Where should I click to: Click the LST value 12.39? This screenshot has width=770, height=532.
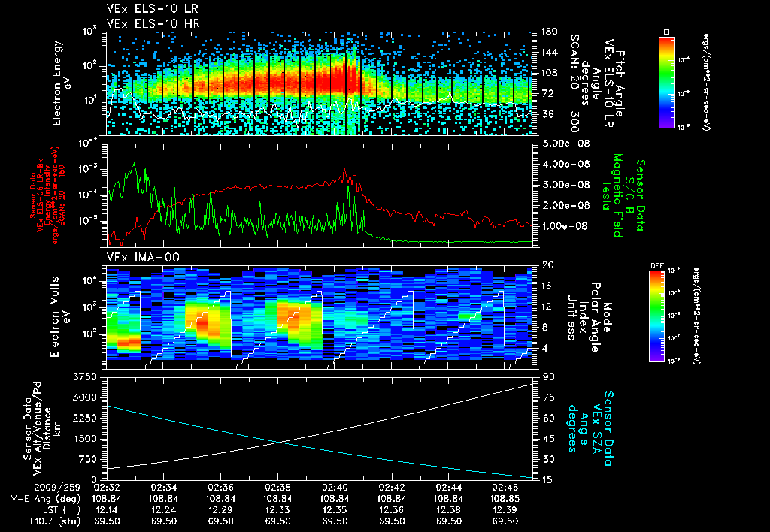coord(505,510)
